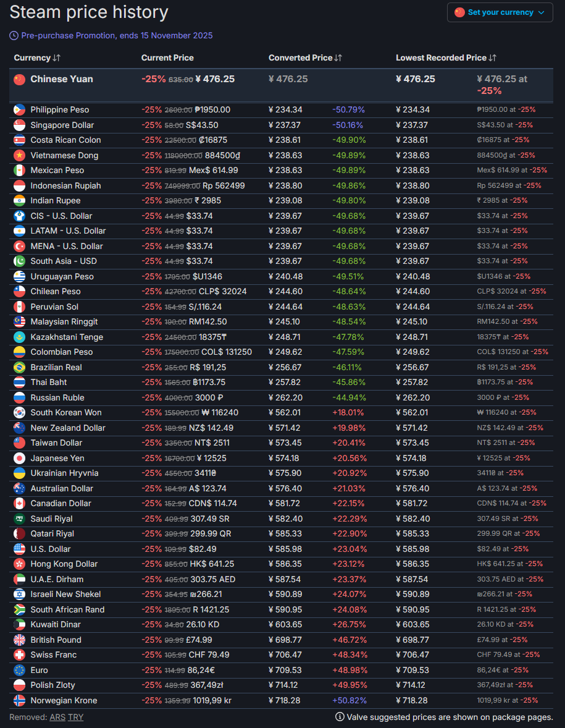The height and width of the screenshot is (728, 565).
Task: Select the Thai Baht row name
Action: tap(49, 382)
